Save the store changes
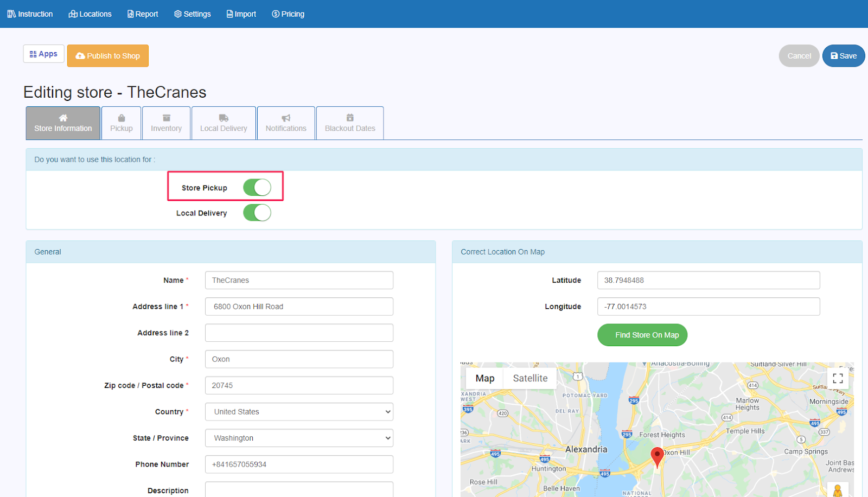 (x=844, y=56)
